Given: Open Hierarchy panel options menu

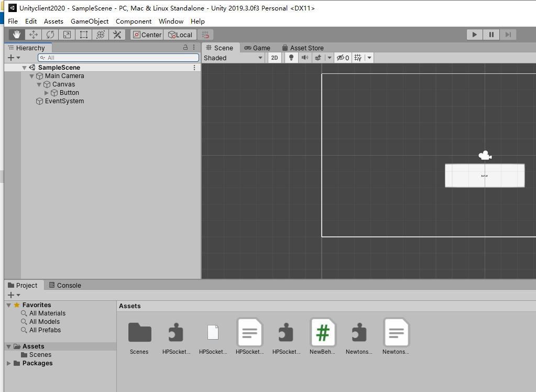Looking at the screenshot, I should coord(194,47).
